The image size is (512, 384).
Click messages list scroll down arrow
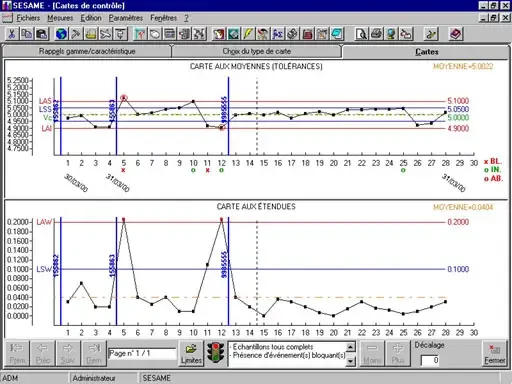pos(350,361)
